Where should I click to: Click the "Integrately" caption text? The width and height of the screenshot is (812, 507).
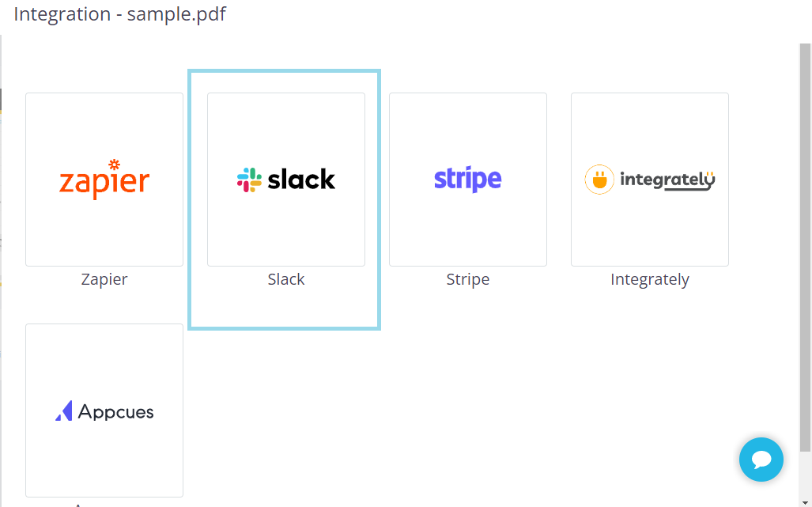650,279
